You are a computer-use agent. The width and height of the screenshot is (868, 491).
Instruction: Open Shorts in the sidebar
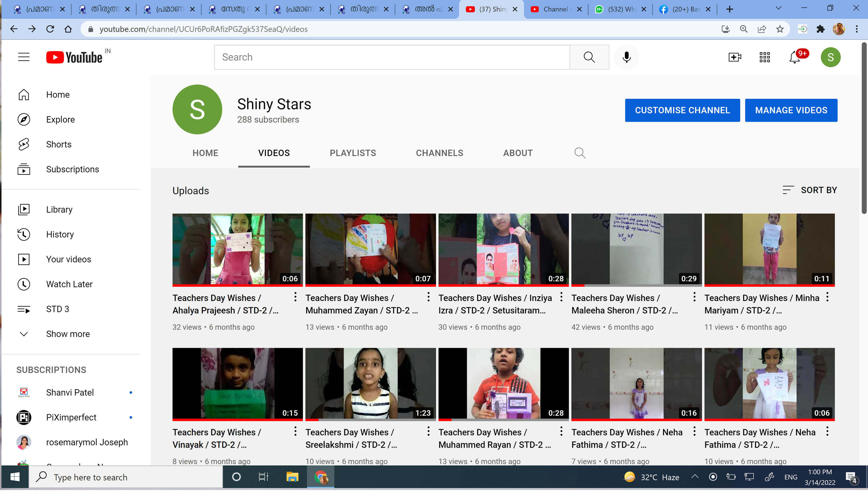click(59, 144)
